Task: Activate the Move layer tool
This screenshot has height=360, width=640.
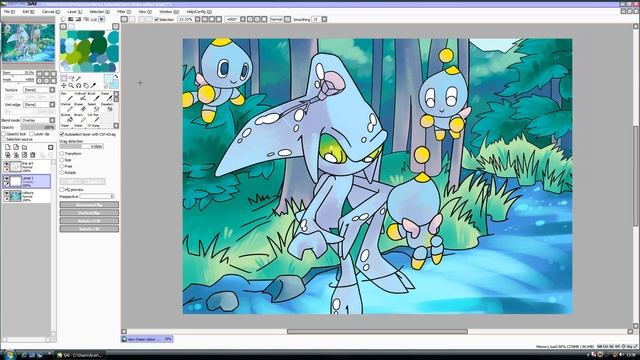Action: tap(64, 86)
